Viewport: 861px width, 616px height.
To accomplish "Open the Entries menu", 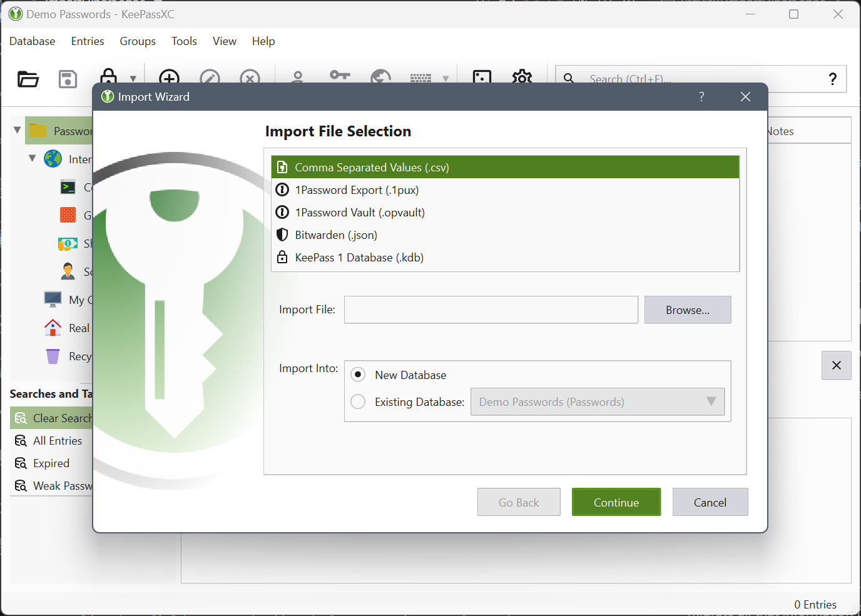I will tap(88, 41).
